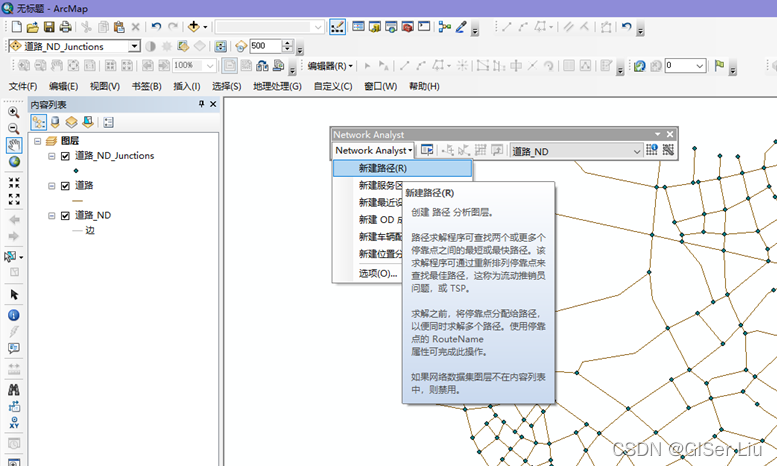Open the Catalog window icon
777x466 pixels.
point(375,27)
